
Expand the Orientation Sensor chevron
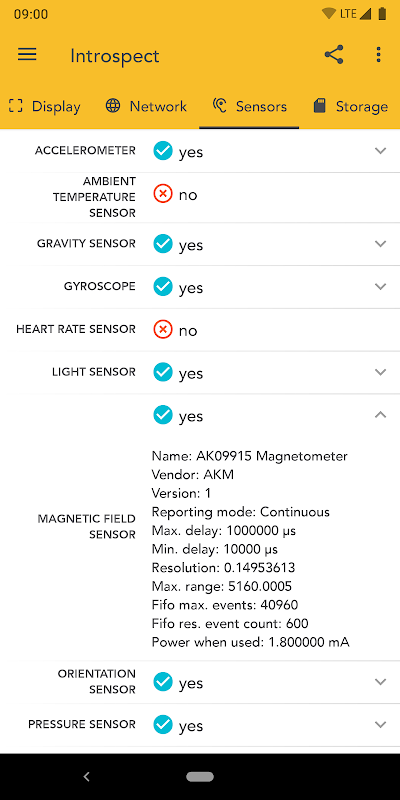click(x=380, y=682)
